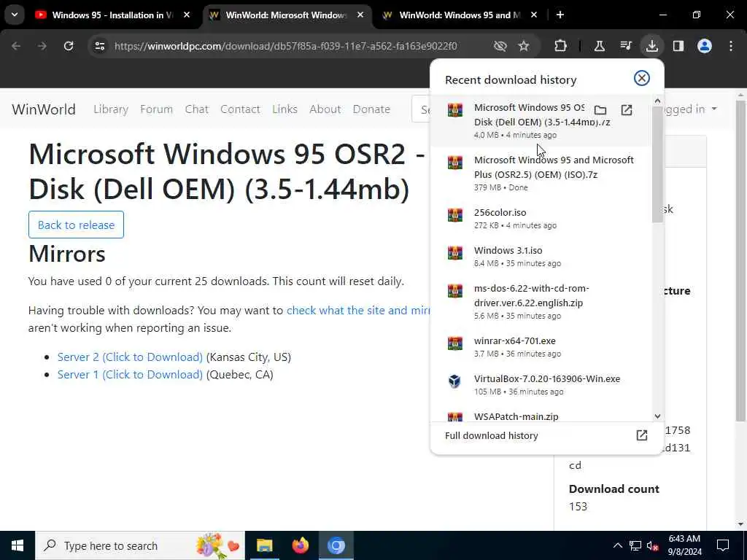Open the notification center icon
Viewport: 747px width, 560px height.
tap(723, 545)
